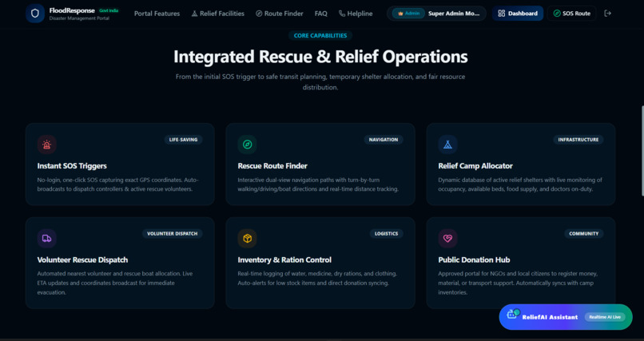
Task: Select the Instant SOS Triggers card title
Action: tap(72, 166)
